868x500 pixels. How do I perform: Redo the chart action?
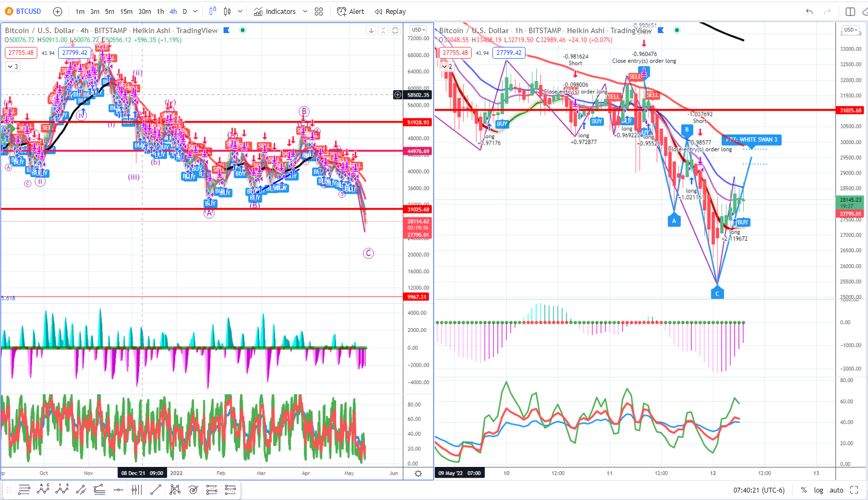827,11
